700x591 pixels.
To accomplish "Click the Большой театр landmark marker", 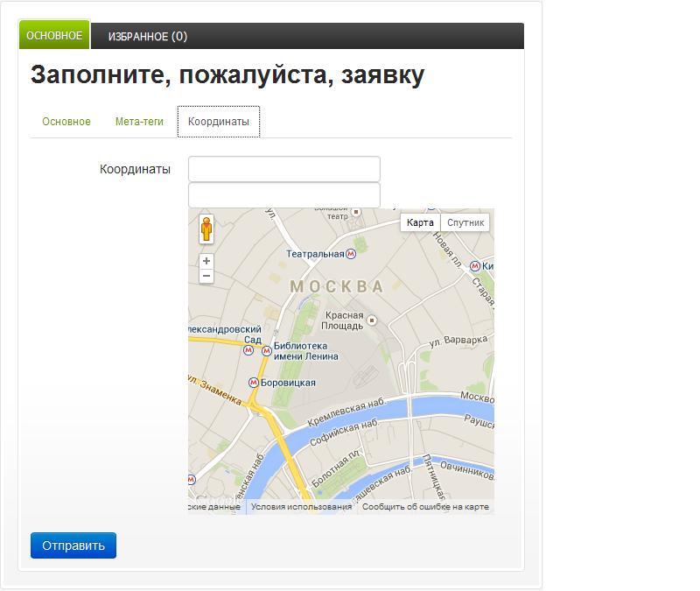I will pyautogui.click(x=356, y=212).
